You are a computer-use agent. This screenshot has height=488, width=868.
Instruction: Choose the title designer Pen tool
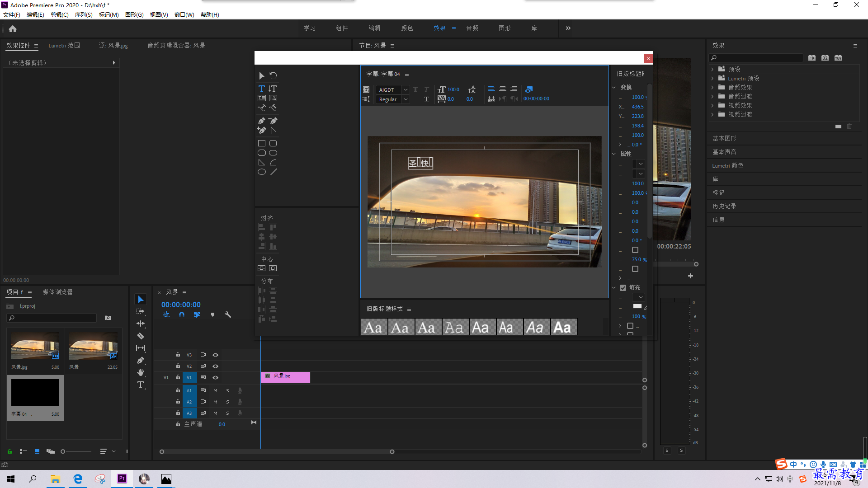(262, 121)
